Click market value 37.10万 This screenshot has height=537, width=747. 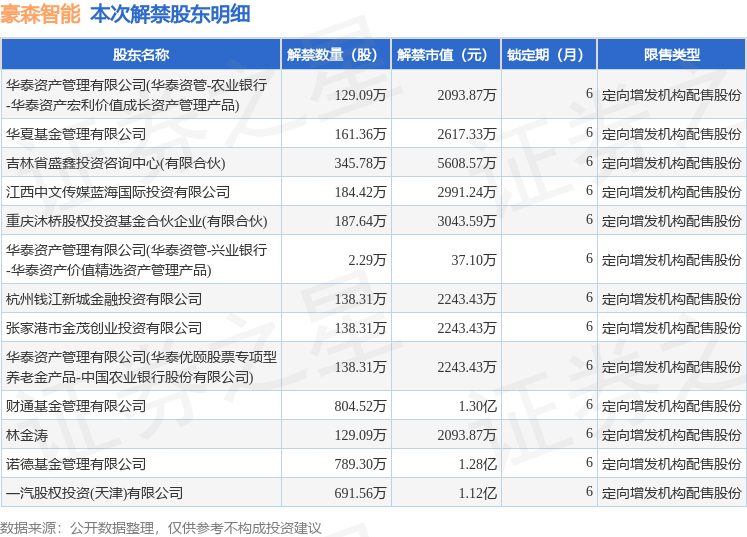pos(474,260)
